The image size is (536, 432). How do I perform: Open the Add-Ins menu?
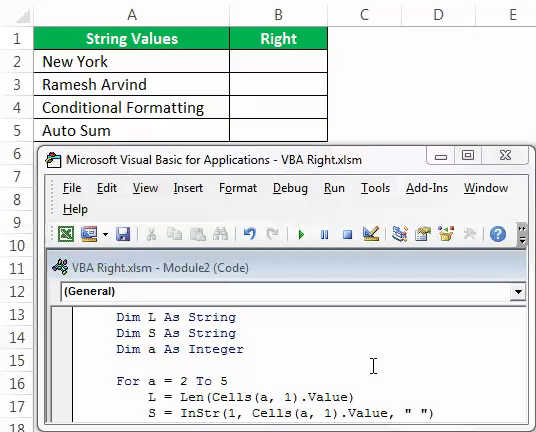click(427, 188)
